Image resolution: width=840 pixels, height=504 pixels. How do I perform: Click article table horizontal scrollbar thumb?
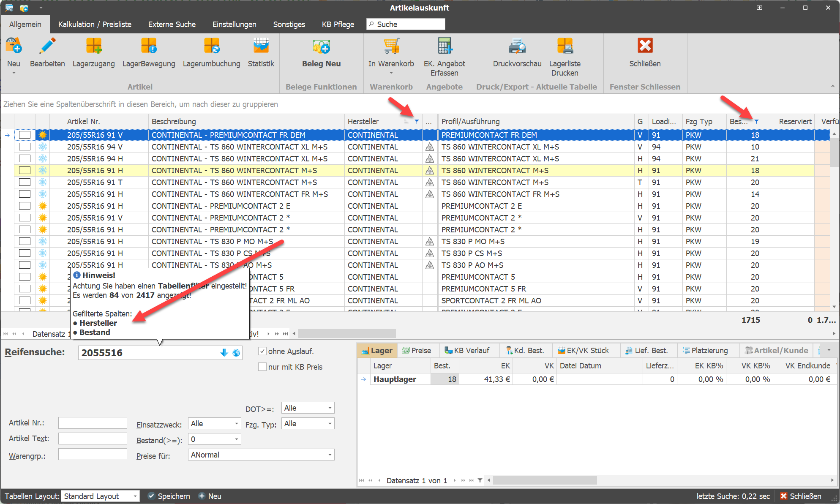point(347,334)
